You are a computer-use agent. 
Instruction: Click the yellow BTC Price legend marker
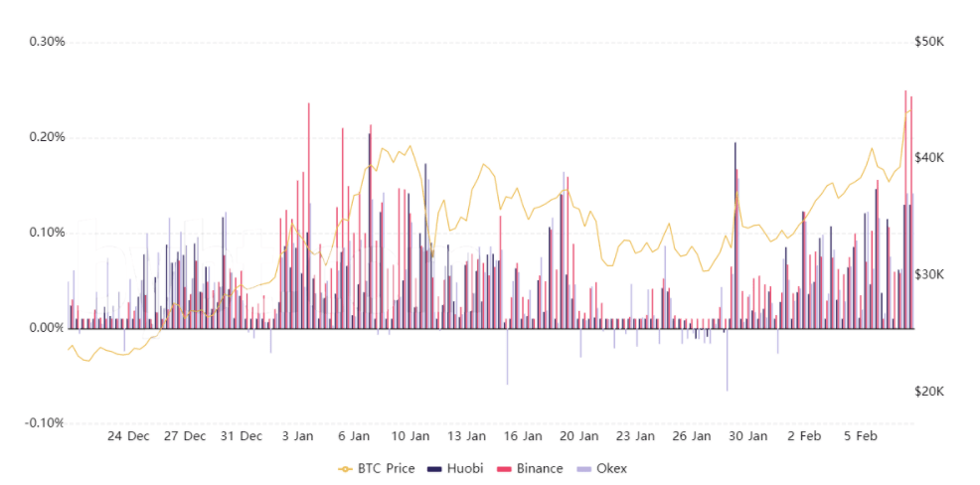346,468
